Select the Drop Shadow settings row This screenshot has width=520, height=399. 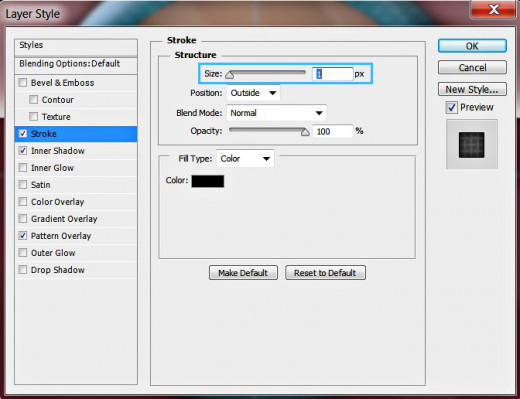tap(76, 269)
